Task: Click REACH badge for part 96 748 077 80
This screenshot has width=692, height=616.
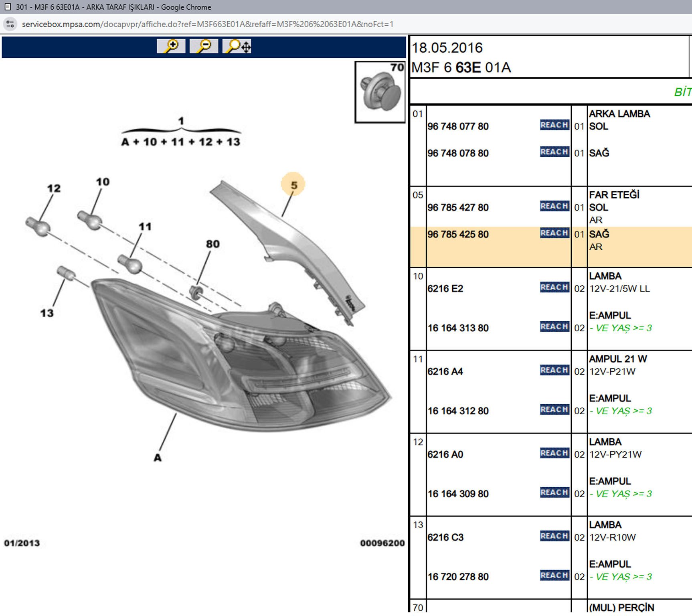Action: (554, 125)
